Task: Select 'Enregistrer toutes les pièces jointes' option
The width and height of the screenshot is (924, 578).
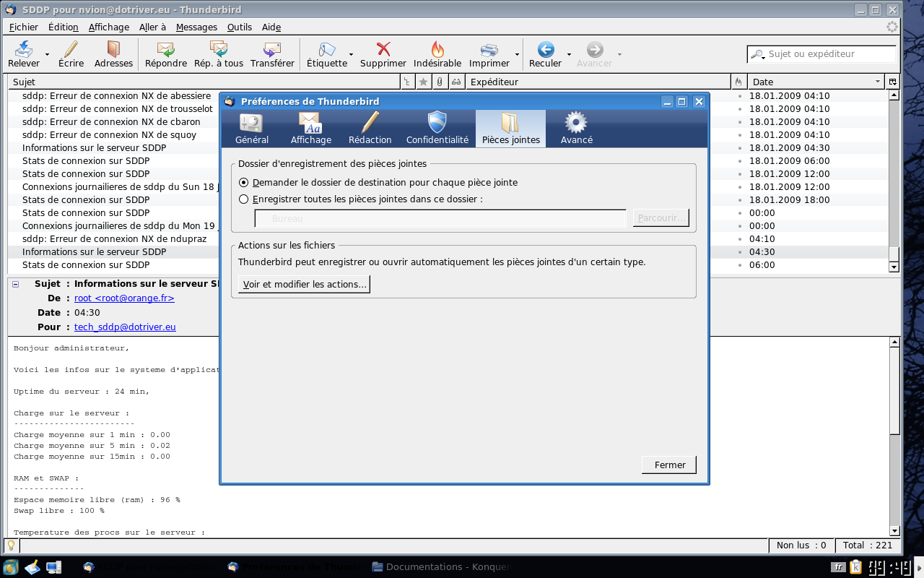Action: (244, 199)
